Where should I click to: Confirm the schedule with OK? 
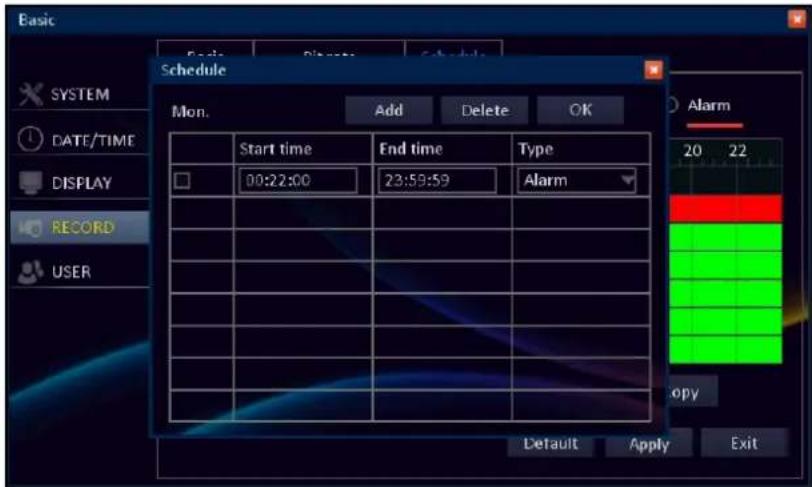[x=581, y=110]
